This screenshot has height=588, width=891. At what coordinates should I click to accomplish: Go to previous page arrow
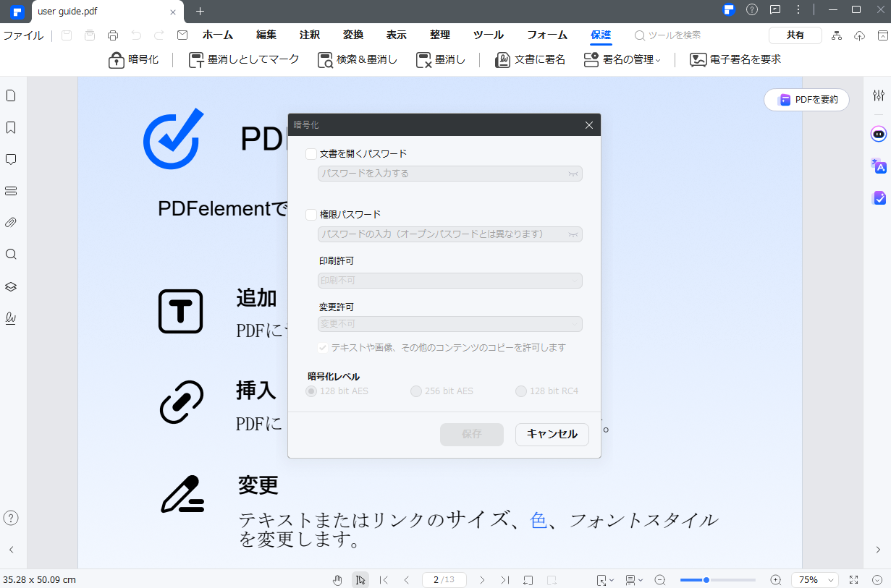click(407, 580)
